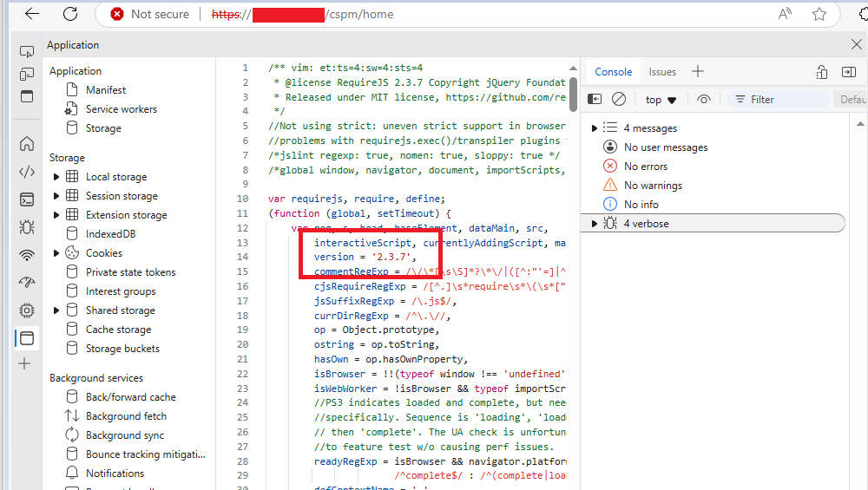Switch to the Issues tab
This screenshot has width=868, height=490.
pyautogui.click(x=662, y=72)
